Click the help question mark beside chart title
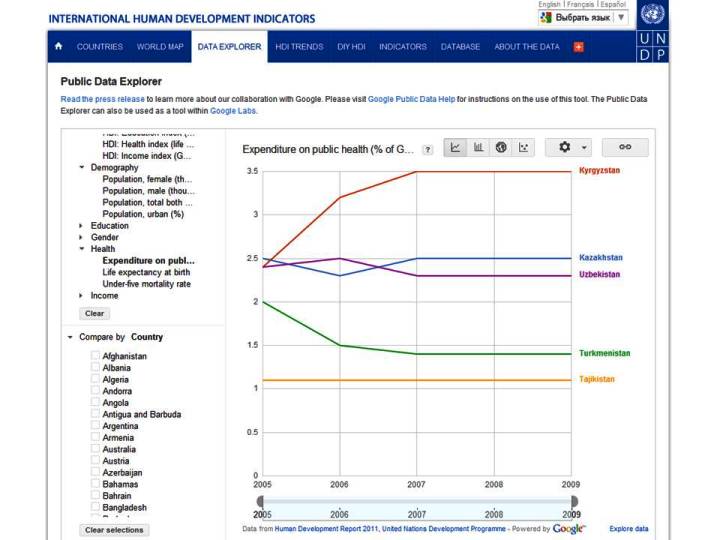Screen dimensions: 720x540 click(x=427, y=149)
